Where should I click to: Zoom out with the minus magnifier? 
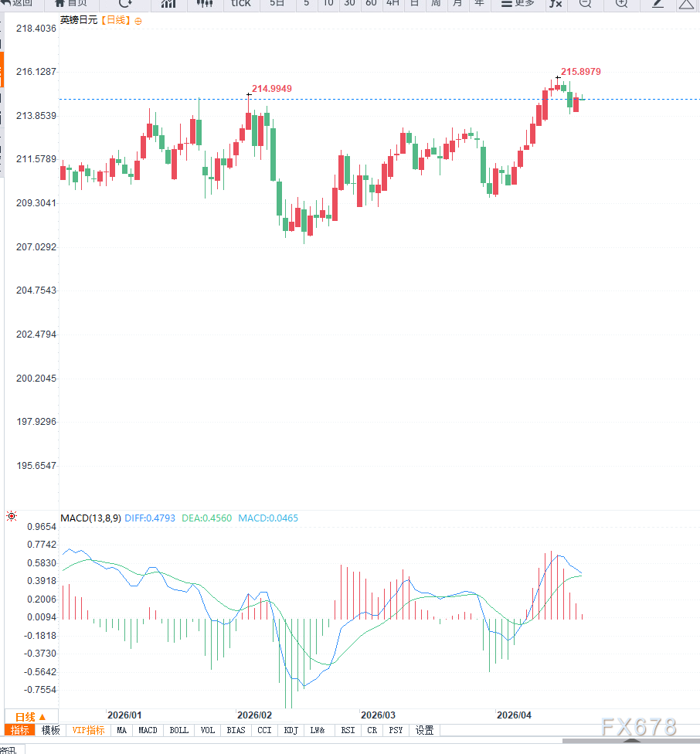click(585, 3)
